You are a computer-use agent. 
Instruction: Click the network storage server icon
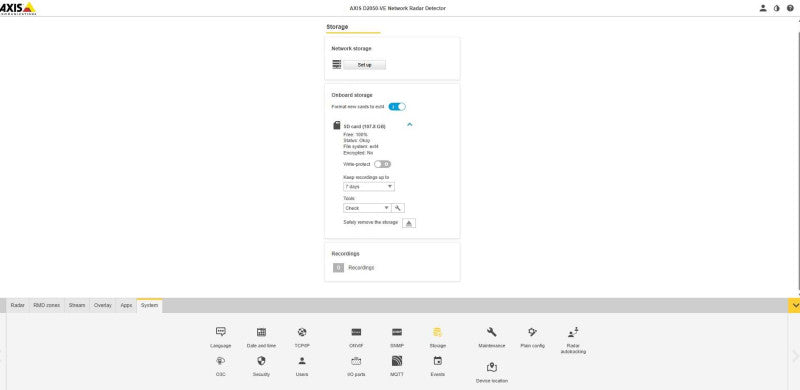[337, 64]
